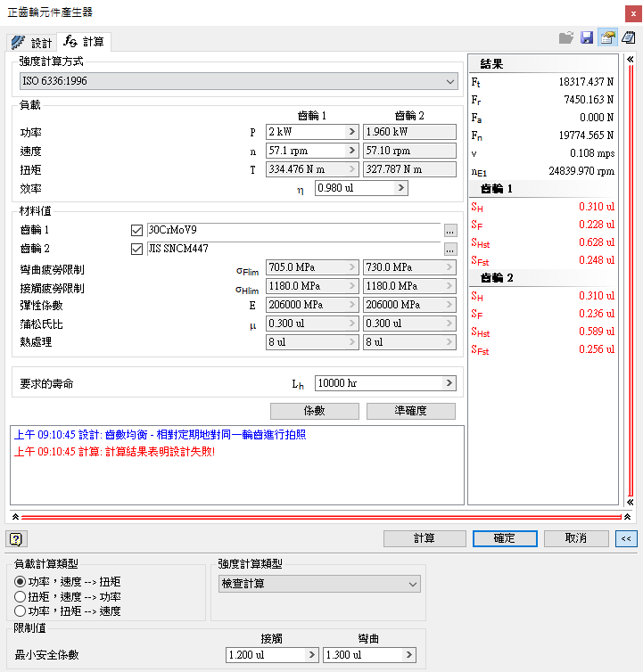The height and width of the screenshot is (672, 643).
Task: Click the browse button for 齒輪 2 material
Action: pos(449,249)
